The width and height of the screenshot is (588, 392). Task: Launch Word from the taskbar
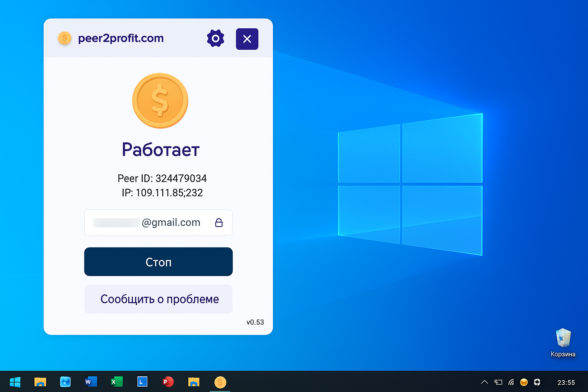click(91, 382)
